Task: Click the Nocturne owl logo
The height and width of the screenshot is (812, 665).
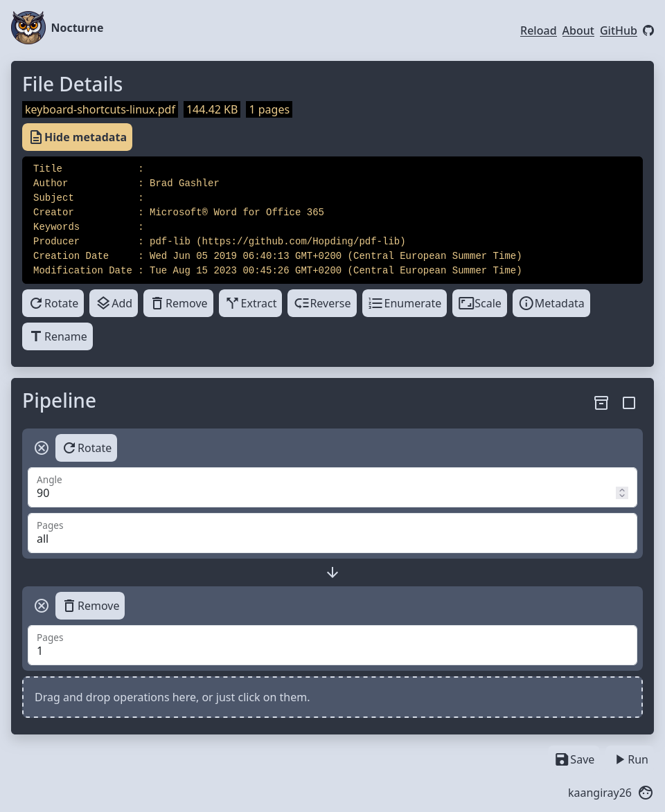Action: 28,28
